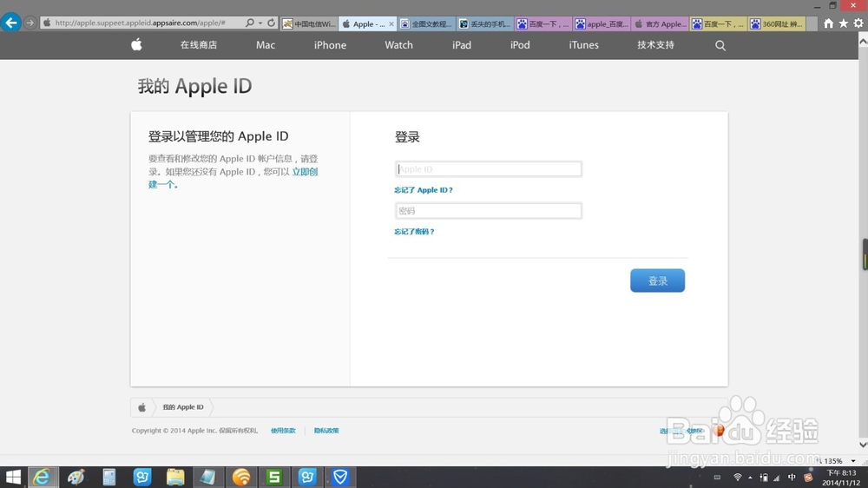Click the blue 登录 button
Viewport: 868px width, 488px height.
click(x=657, y=280)
